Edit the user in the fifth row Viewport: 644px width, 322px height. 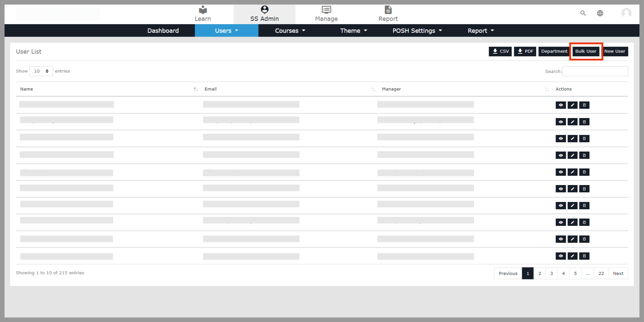572,172
